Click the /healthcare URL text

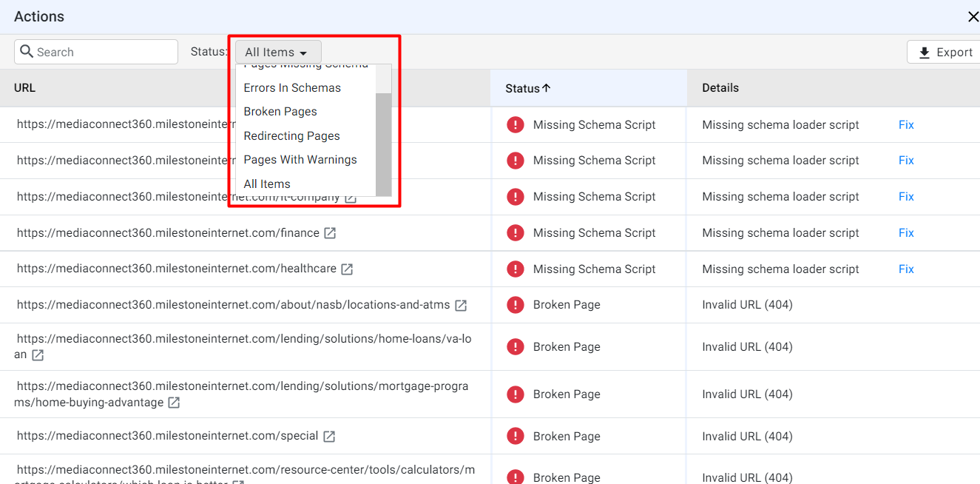click(177, 269)
